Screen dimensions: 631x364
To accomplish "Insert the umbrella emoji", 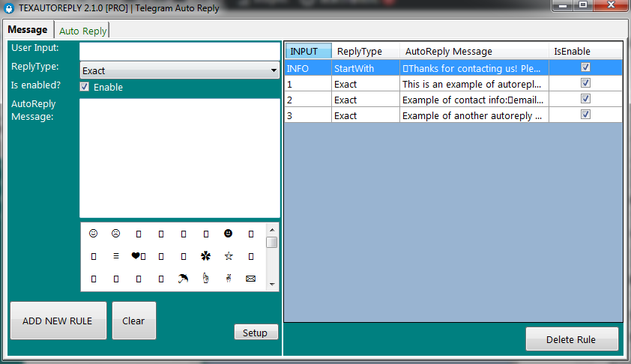I will (183, 279).
